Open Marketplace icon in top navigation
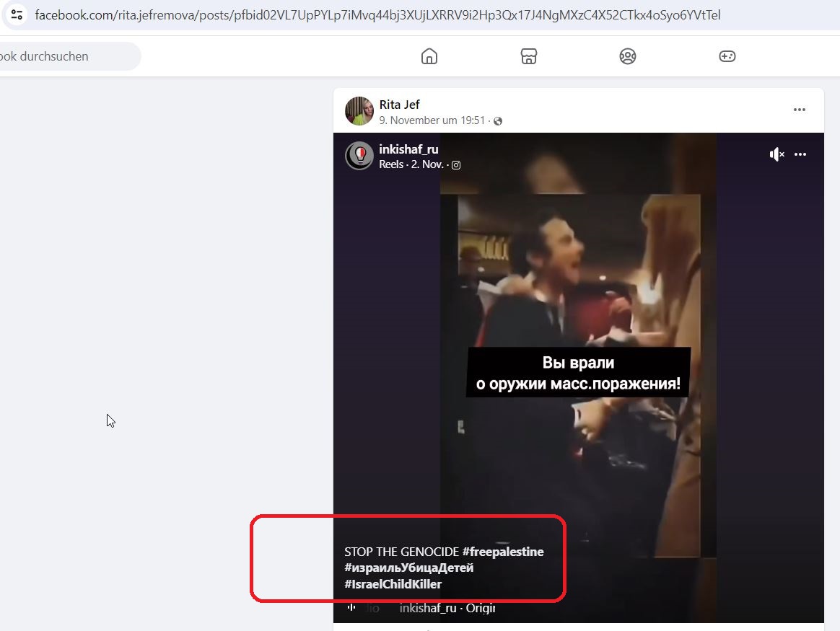Viewport: 840px width, 631px height. pos(529,56)
